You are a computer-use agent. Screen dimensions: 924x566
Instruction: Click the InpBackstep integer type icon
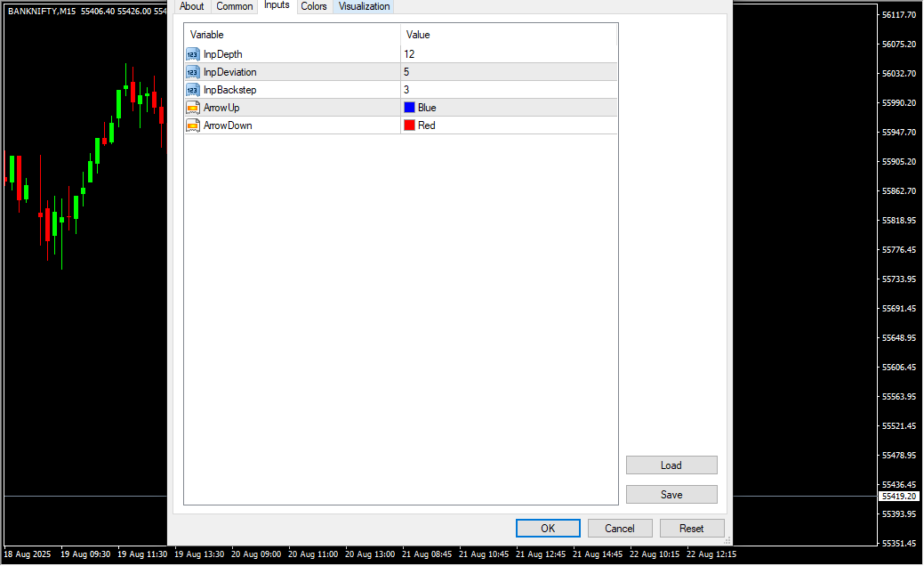click(192, 90)
